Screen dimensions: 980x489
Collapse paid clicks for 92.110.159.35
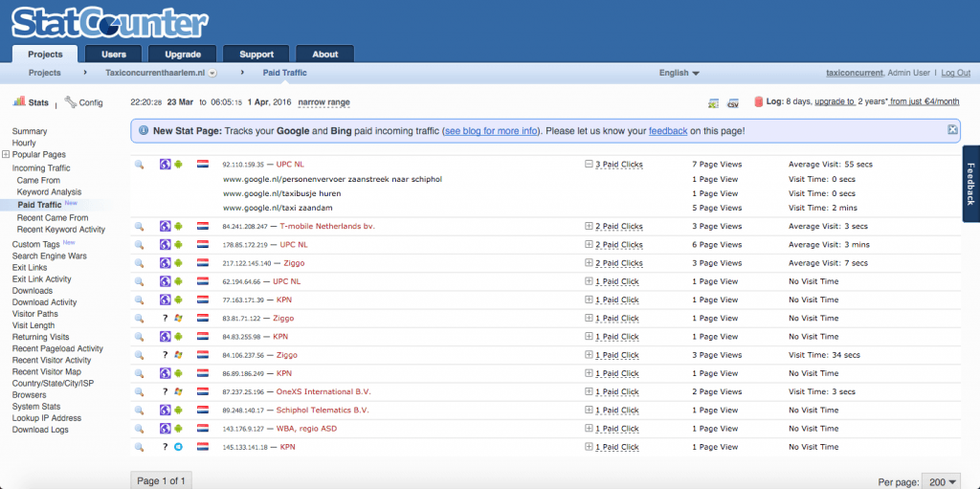[x=589, y=165]
